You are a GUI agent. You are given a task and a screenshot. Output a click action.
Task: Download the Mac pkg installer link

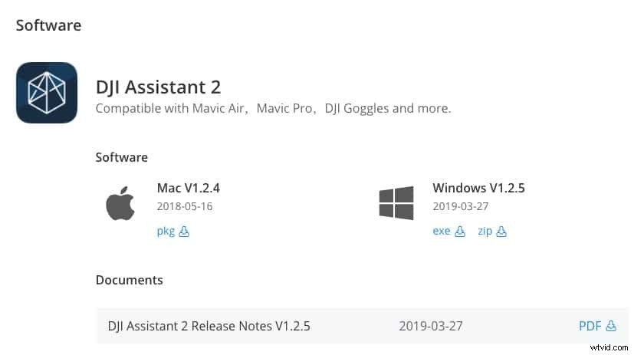click(166, 231)
